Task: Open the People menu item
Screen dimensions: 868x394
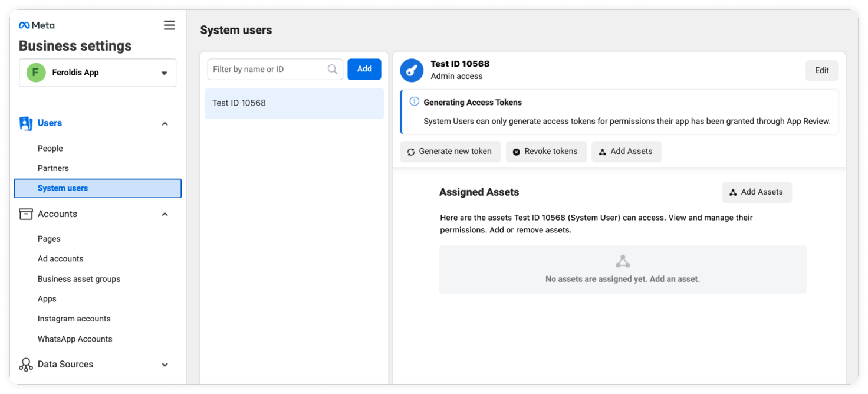Action: pos(50,148)
